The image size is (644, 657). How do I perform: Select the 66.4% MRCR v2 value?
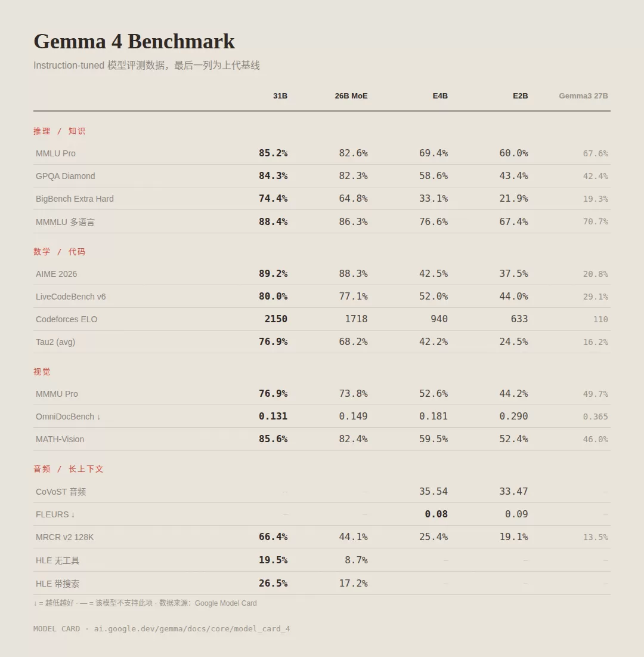[273, 537]
